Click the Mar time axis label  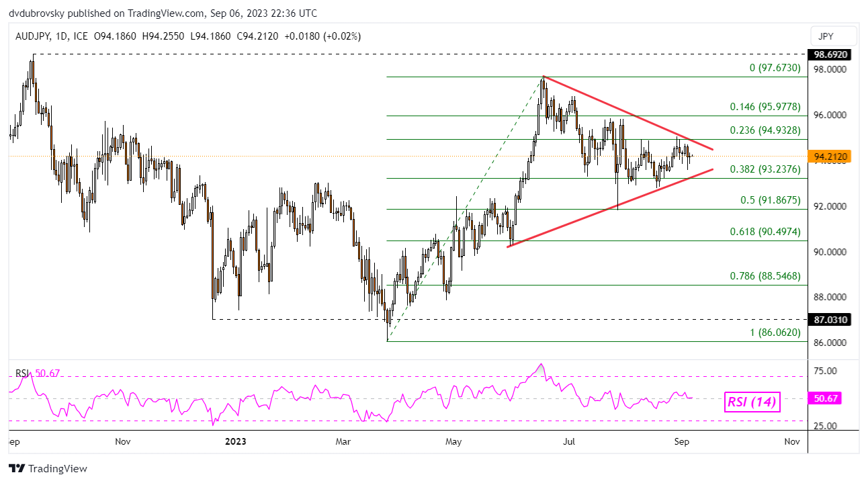coord(343,441)
